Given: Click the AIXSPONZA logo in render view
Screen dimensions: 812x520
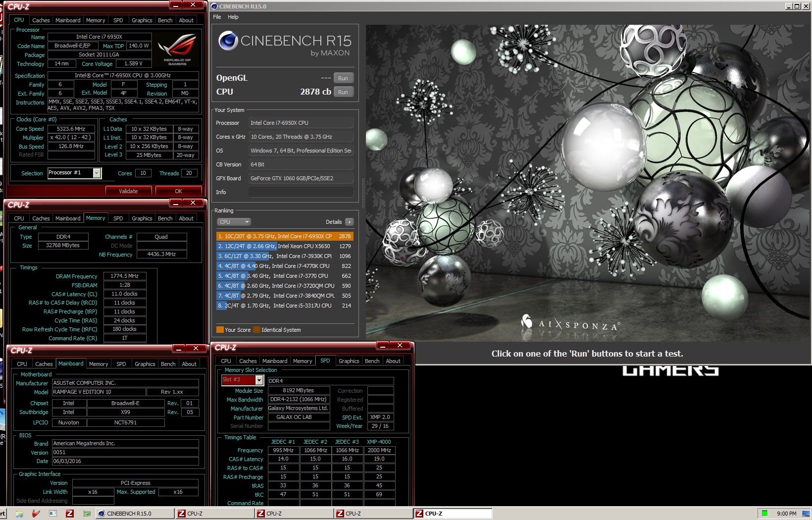Looking at the screenshot, I should coord(570,324).
